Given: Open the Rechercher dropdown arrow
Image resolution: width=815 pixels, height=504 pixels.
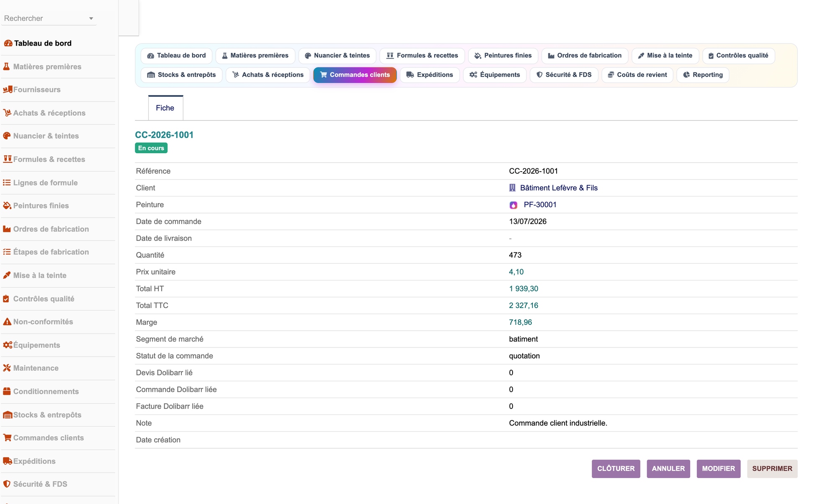Looking at the screenshot, I should click(91, 18).
